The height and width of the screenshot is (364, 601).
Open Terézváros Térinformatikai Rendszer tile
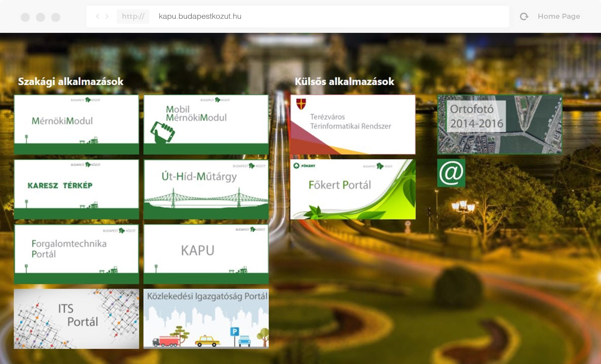click(x=353, y=125)
